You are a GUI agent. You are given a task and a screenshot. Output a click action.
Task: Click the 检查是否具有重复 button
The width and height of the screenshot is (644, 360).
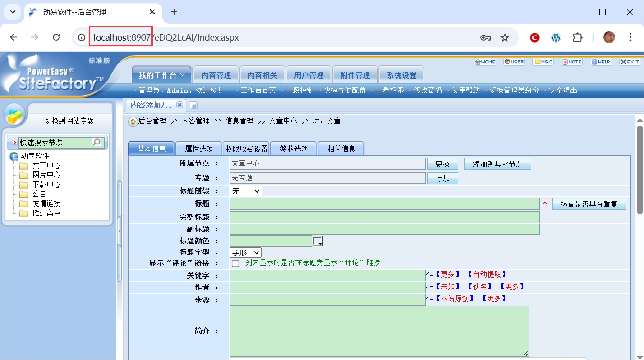pos(589,204)
